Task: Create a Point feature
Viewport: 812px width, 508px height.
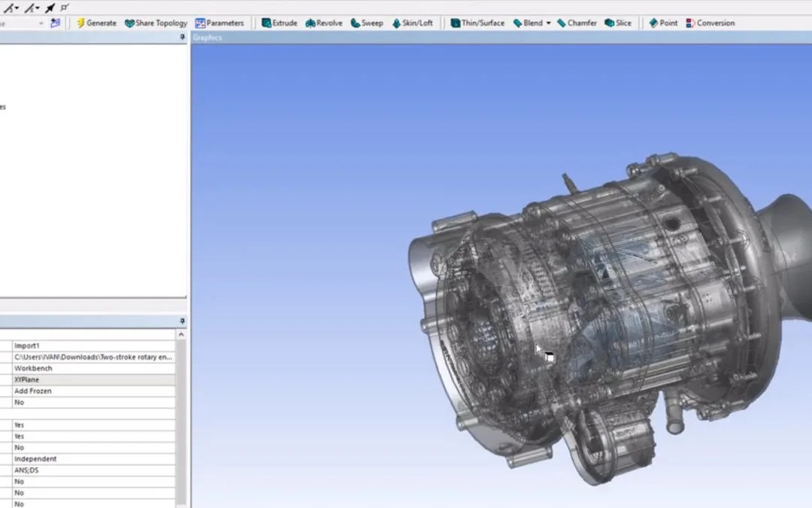Action: click(x=663, y=23)
